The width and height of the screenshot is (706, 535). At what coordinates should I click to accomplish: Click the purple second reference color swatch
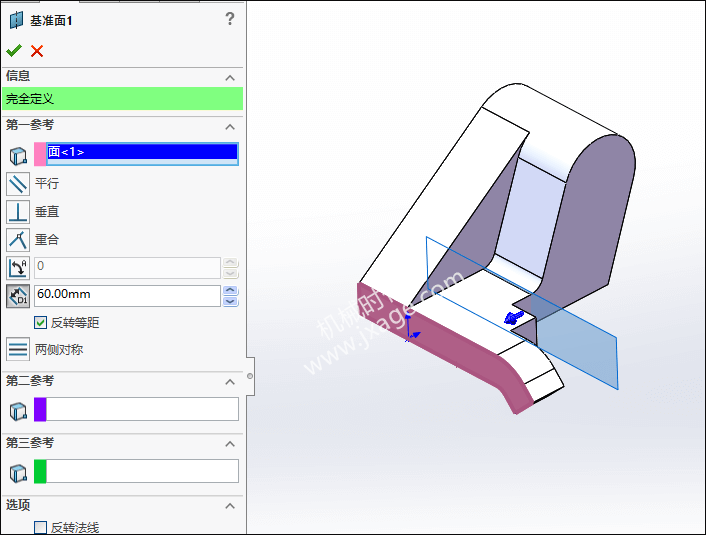[x=40, y=409]
